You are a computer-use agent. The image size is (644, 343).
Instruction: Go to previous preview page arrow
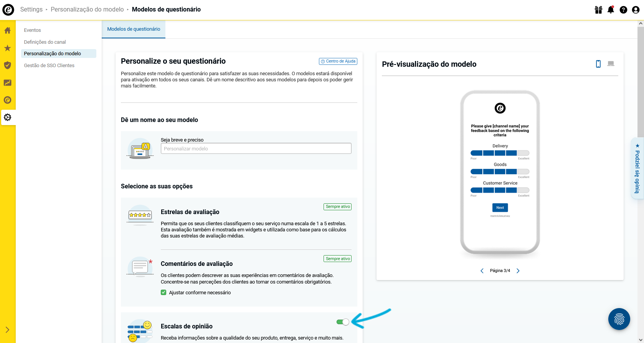pos(482,271)
